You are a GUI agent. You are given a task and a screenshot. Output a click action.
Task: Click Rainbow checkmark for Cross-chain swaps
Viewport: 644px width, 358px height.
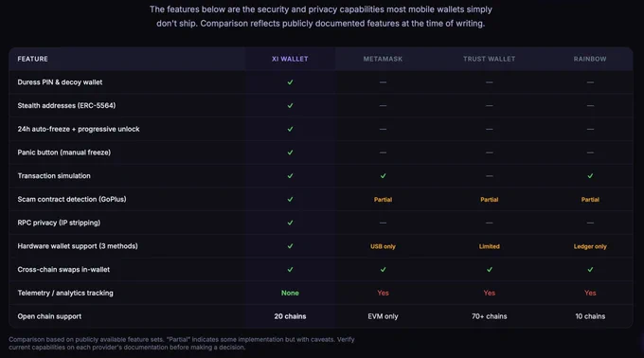coord(590,269)
